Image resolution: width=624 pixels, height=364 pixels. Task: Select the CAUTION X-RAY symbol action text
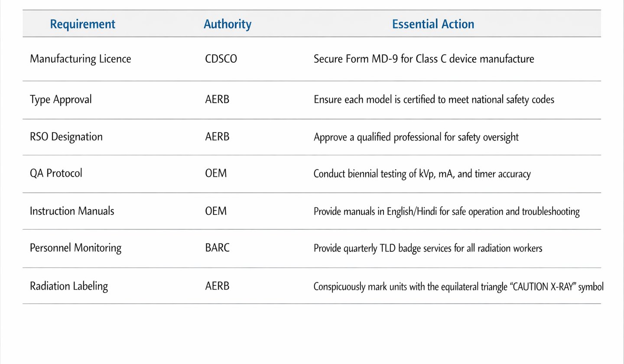[x=458, y=286]
